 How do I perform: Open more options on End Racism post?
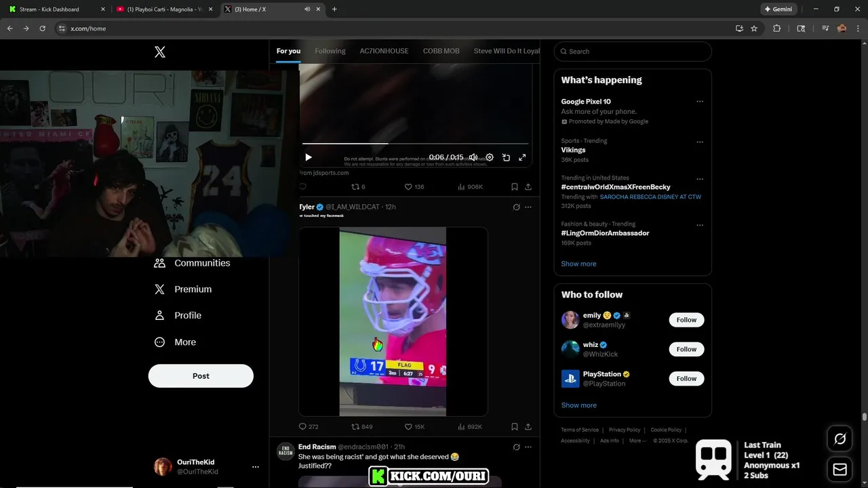tap(528, 447)
